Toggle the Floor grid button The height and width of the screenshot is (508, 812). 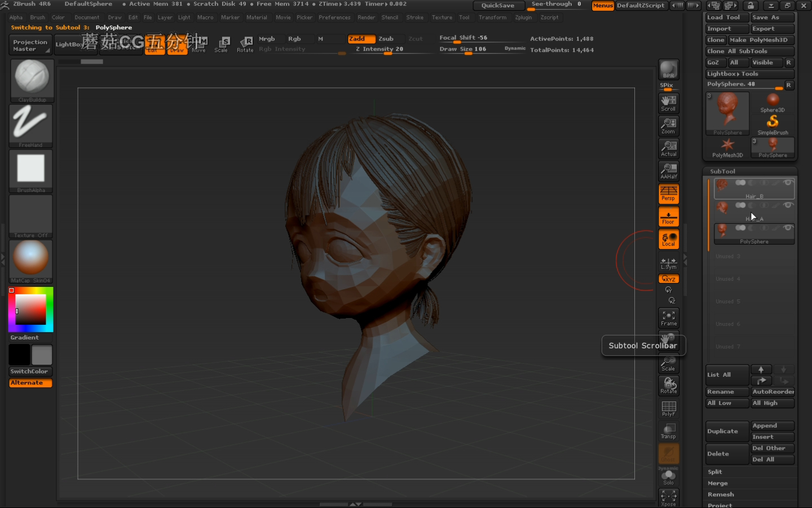[x=668, y=217]
